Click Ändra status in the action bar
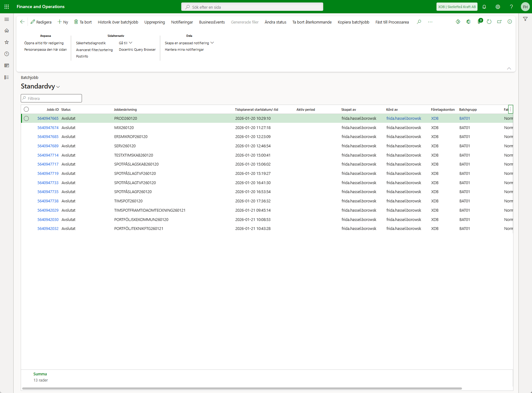This screenshot has height=393, width=532. coord(275,22)
